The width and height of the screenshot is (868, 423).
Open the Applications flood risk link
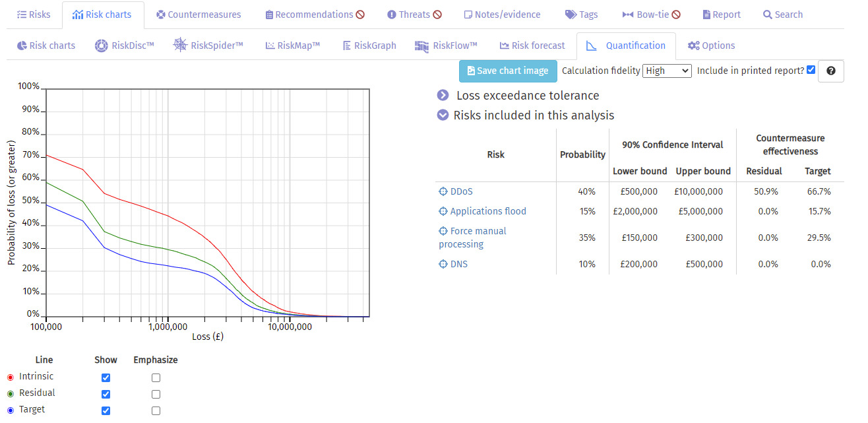click(x=487, y=211)
